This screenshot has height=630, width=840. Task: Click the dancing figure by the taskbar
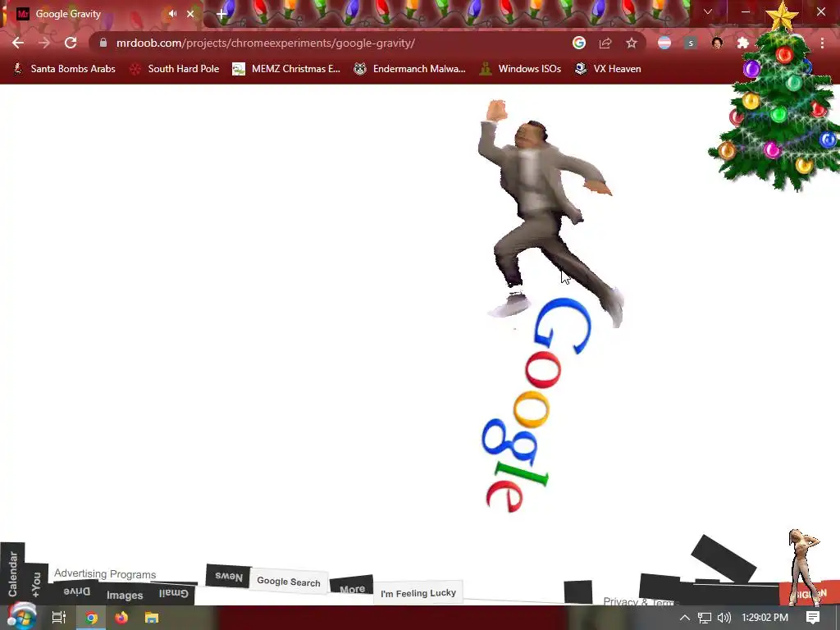[x=804, y=567]
